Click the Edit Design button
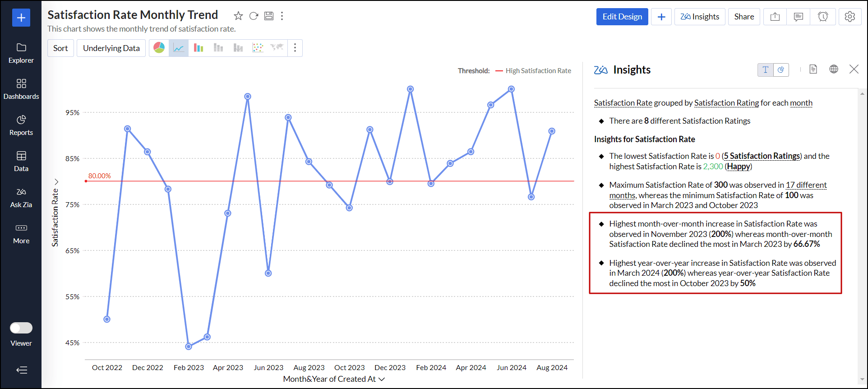The width and height of the screenshot is (868, 389). point(622,17)
